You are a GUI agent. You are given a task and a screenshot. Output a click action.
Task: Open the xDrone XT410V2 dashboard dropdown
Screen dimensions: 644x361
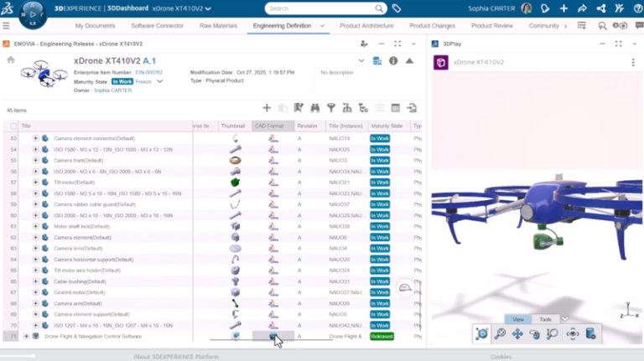208,8
